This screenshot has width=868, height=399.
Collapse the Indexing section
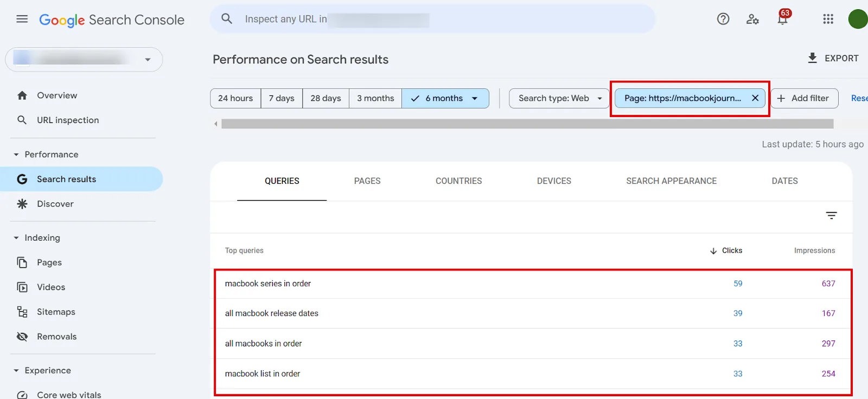pyautogui.click(x=16, y=237)
